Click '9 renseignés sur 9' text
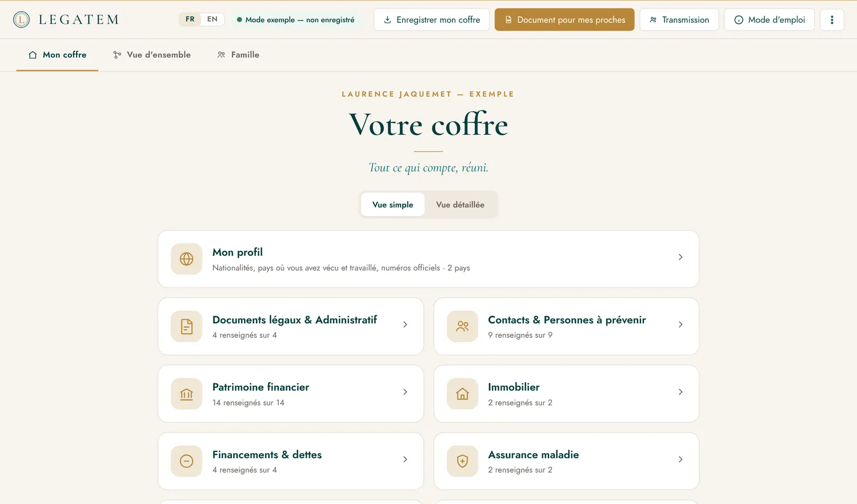 (x=520, y=335)
